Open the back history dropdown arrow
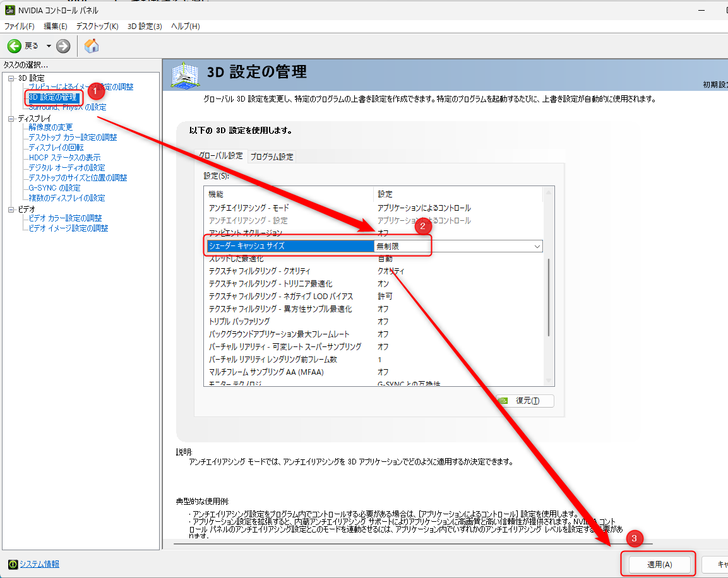Viewport: 728px width, 578px height. 49,45
